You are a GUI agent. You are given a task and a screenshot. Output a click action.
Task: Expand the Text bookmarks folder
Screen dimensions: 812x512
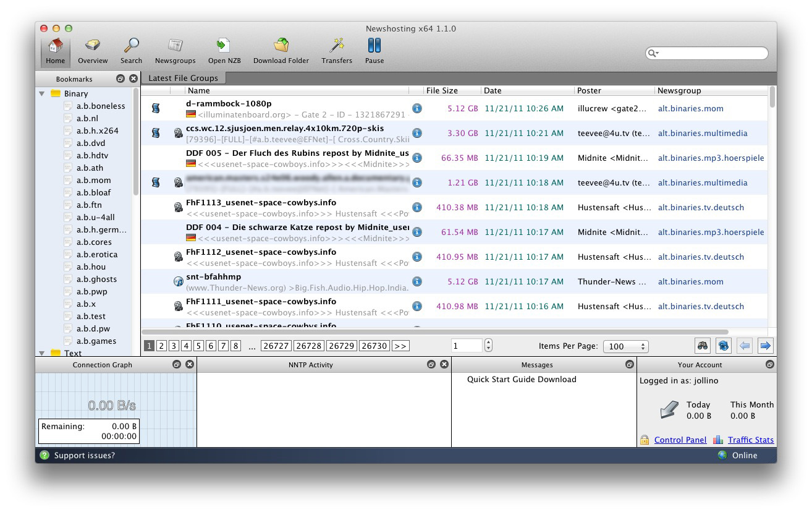pos(42,353)
